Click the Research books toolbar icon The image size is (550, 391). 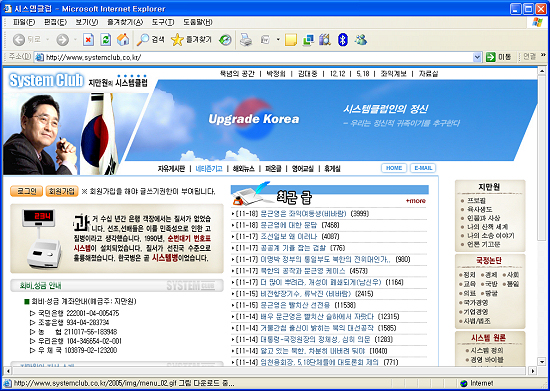[x=325, y=40]
